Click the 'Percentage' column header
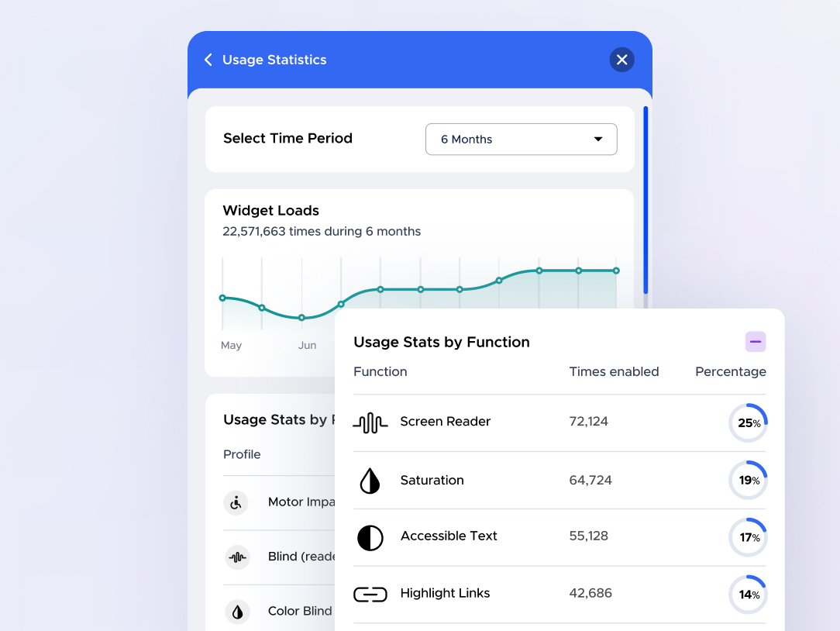This screenshot has width=840, height=631. [730, 371]
